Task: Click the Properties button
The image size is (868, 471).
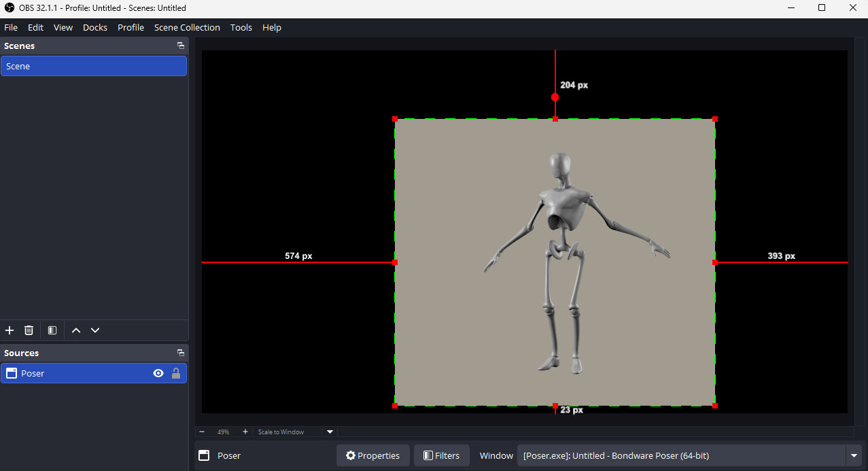Action: pos(372,455)
